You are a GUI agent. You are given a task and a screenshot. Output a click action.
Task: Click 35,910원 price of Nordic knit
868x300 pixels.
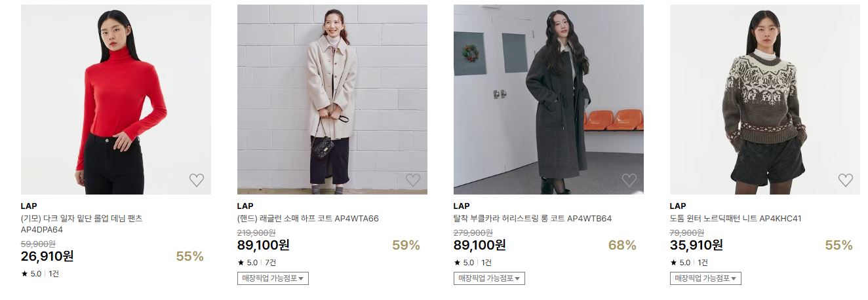pos(696,246)
